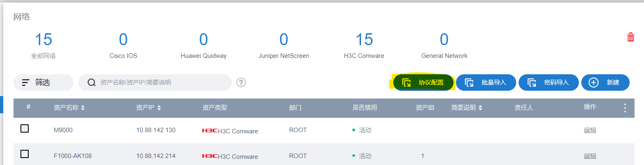
Task: Select the 全部网络 category
Action: click(x=43, y=45)
